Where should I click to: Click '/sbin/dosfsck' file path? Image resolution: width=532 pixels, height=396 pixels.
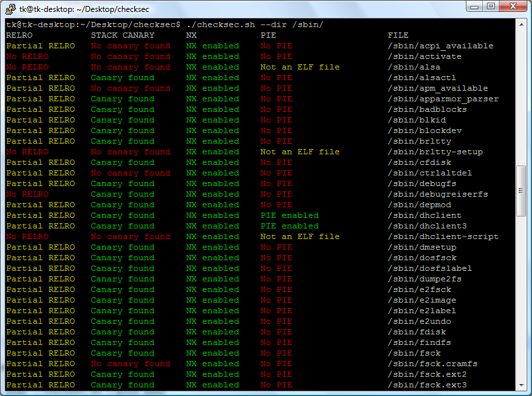tap(422, 258)
